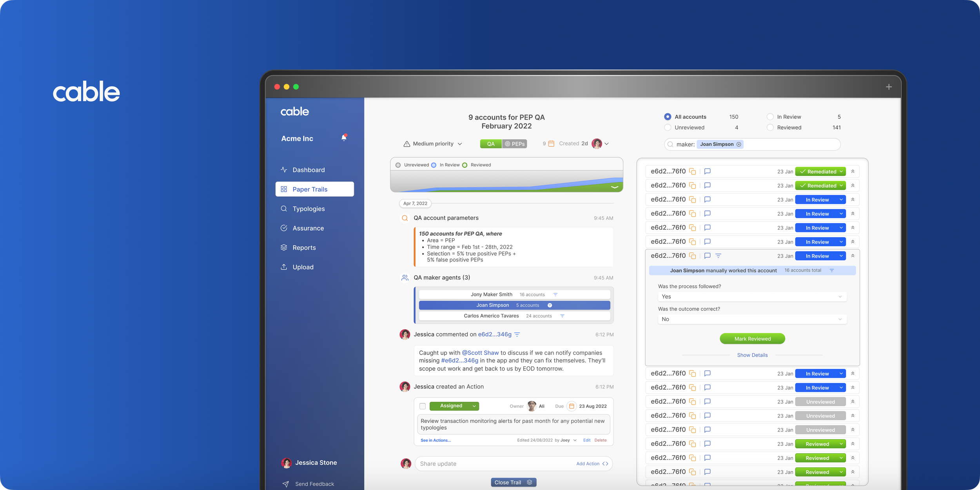Go to Reports in the sidebar
This screenshot has height=490, width=980.
tap(304, 248)
